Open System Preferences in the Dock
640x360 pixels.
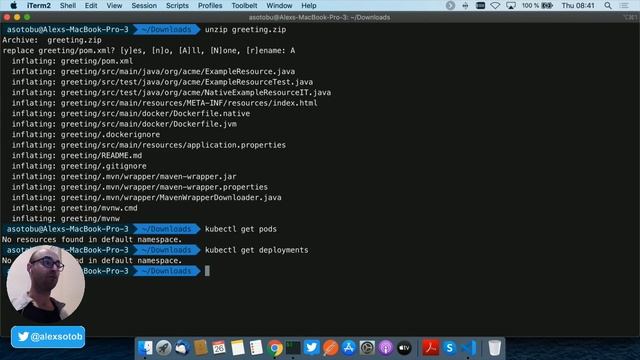pyautogui.click(x=367, y=348)
